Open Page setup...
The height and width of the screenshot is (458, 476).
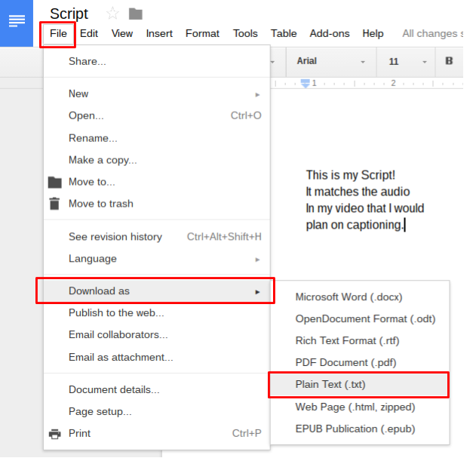(157, 411)
